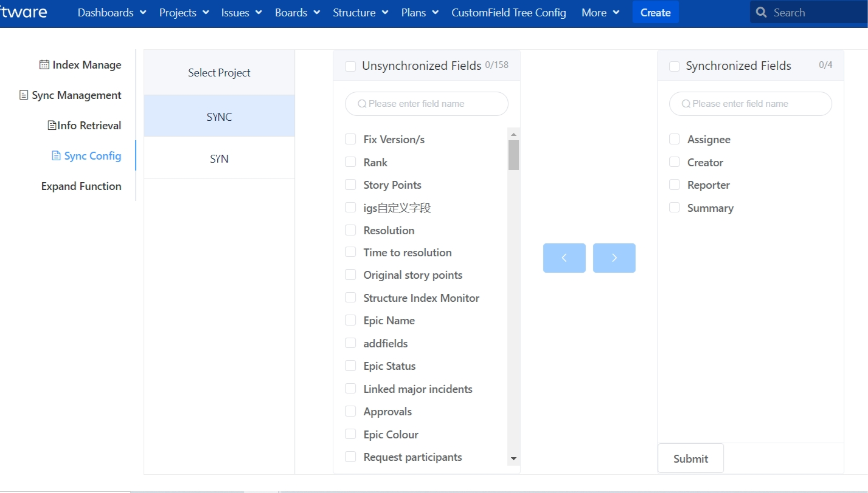The image size is (868, 493).
Task: Open the More dropdown menu
Action: (x=600, y=13)
